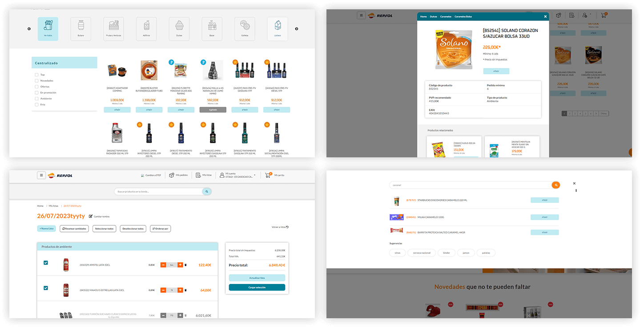644x332 pixels.
Task: Open the hamburger menu in list page
Action: [41, 175]
